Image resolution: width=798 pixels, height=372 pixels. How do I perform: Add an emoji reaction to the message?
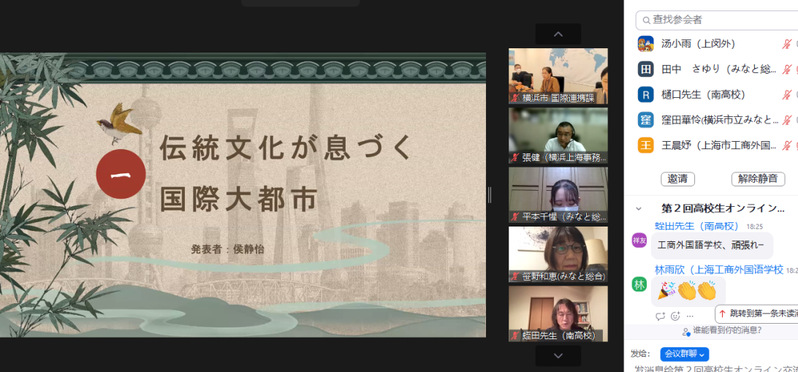675,316
